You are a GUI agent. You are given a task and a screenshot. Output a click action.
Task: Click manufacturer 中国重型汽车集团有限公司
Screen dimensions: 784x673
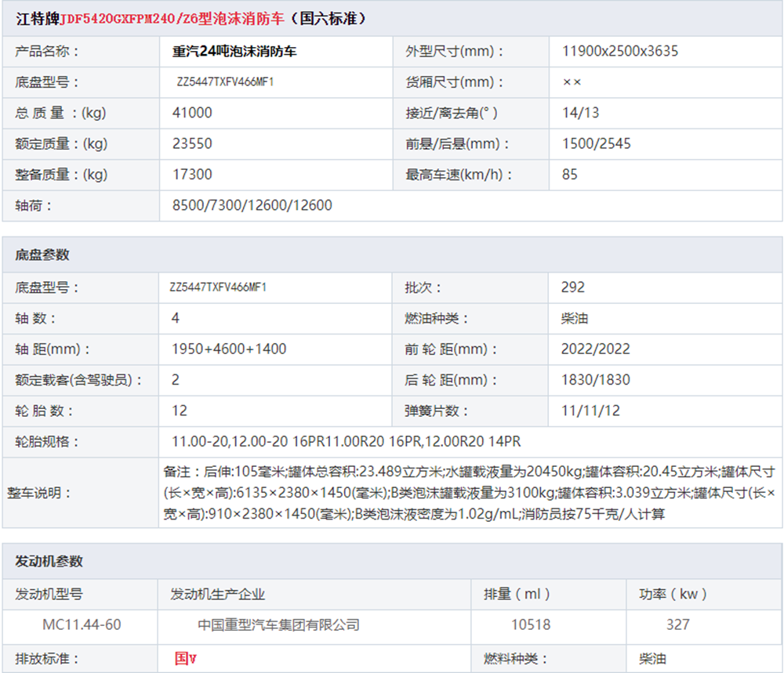tap(278, 624)
